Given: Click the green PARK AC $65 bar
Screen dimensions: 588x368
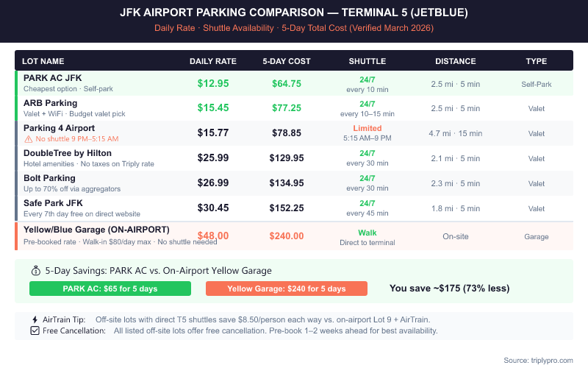Looking at the screenshot, I should click(110, 289).
